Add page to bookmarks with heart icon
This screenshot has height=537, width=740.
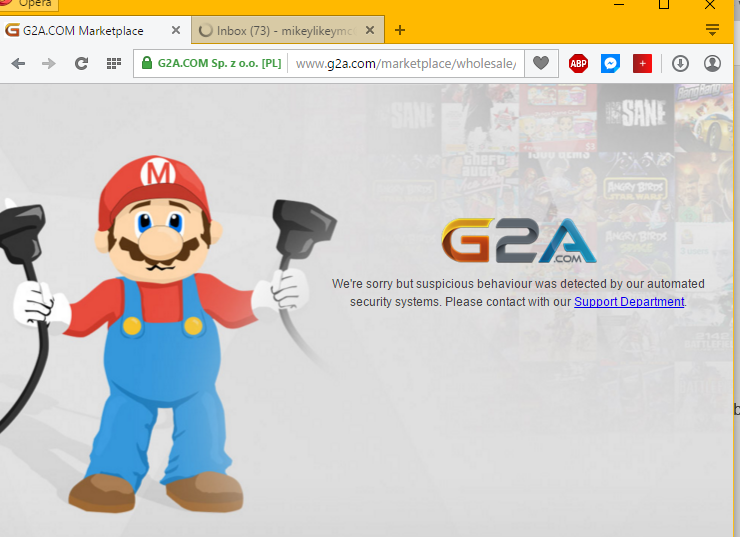coord(541,63)
